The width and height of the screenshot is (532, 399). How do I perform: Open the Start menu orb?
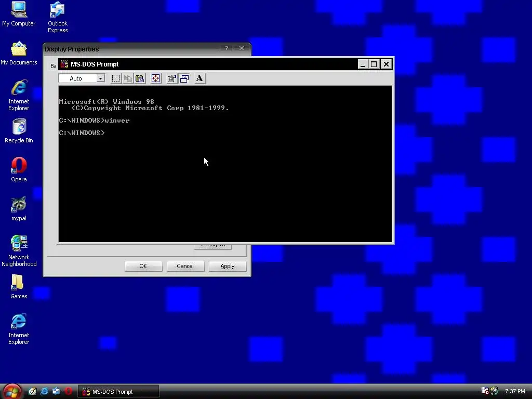coord(12,392)
